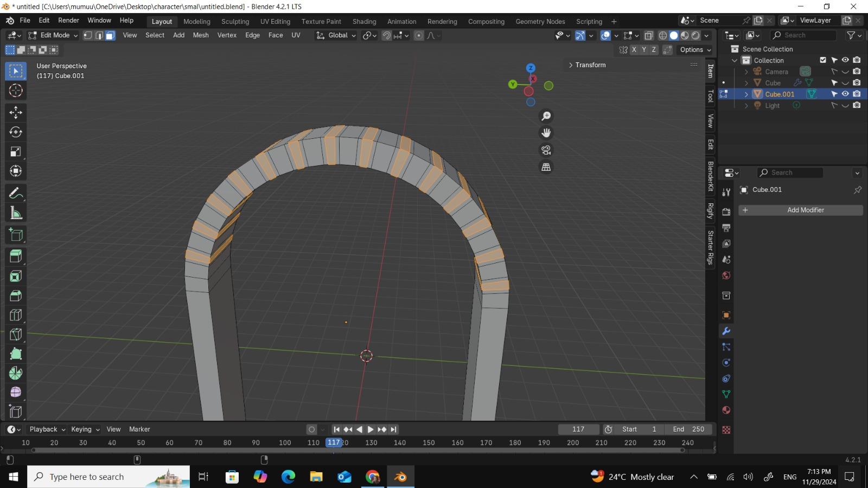868x488 pixels.
Task: Toggle camera view icon in viewport
Action: click(x=546, y=150)
